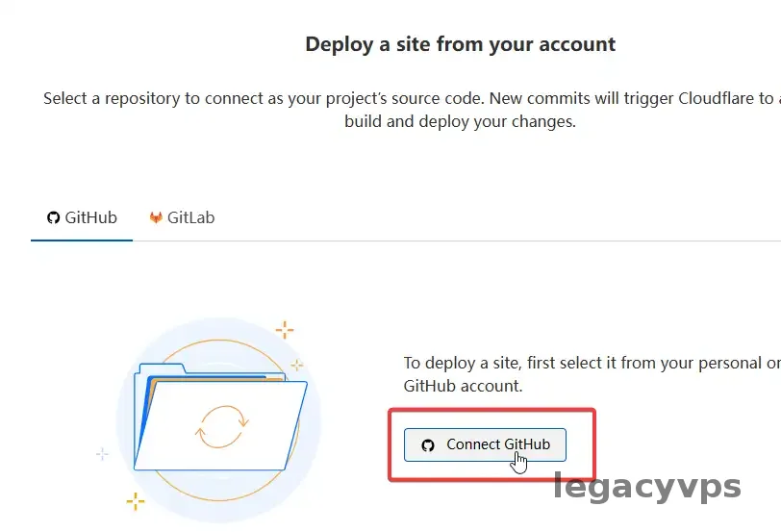Screen dimensions: 781x532
Task: Click the small sparkle right of the folder
Action: click(297, 365)
